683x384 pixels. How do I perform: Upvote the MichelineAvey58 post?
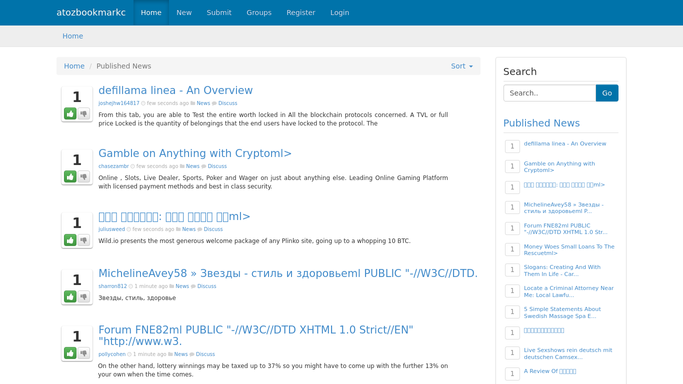coord(70,296)
